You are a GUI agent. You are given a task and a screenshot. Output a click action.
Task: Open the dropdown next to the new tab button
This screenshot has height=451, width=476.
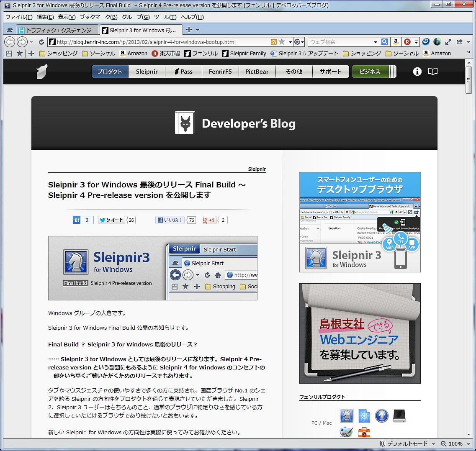[x=198, y=30]
